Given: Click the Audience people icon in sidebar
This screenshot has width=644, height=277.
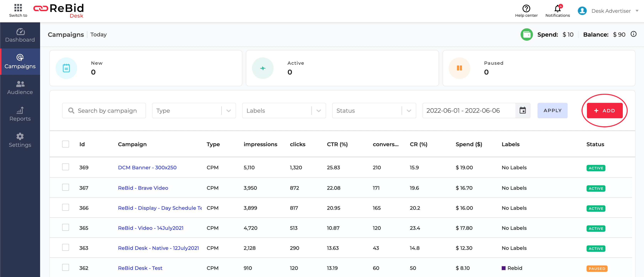Looking at the screenshot, I should [20, 84].
